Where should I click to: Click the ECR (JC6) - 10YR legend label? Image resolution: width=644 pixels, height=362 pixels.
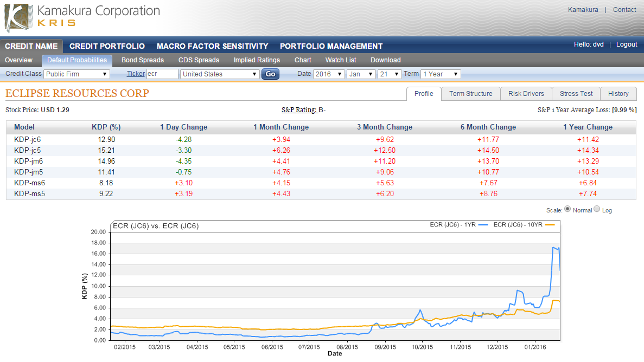coord(518,224)
